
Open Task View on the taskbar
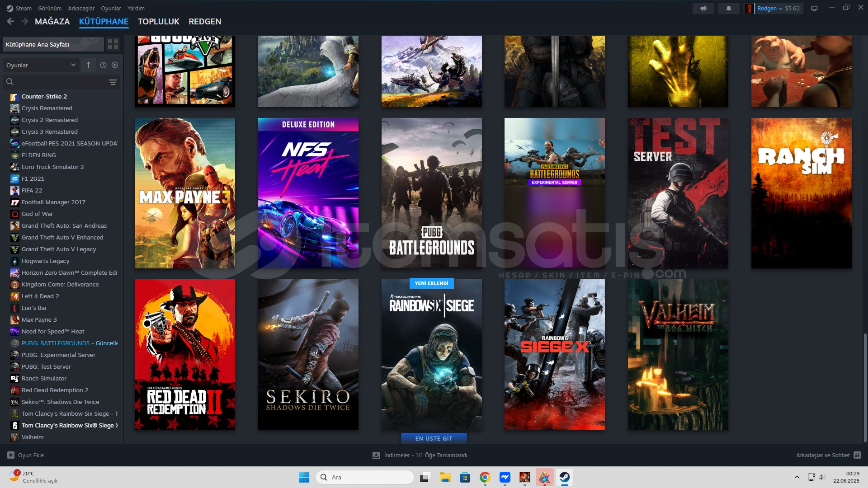[x=425, y=477]
